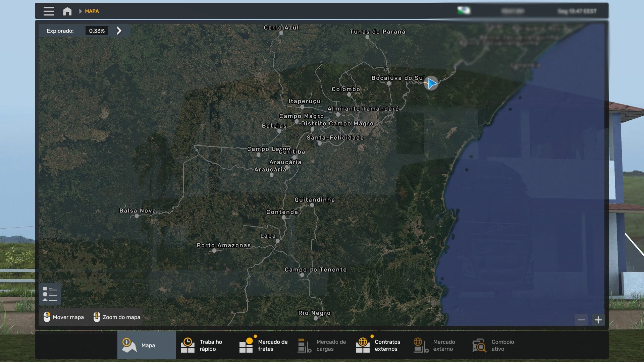Expand the Explorado percentage details arrow
Image resolution: width=644 pixels, height=362 pixels.
click(119, 31)
